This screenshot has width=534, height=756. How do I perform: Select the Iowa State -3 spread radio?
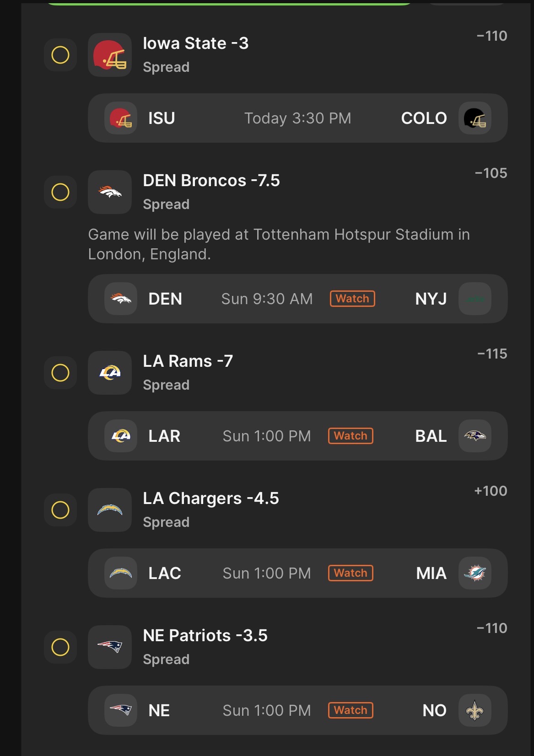(x=60, y=55)
